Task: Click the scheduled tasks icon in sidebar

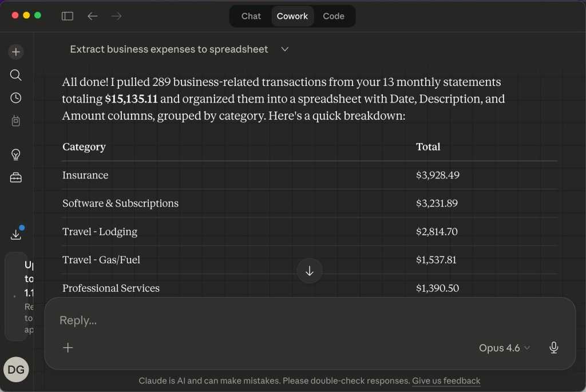Action: coord(16,121)
